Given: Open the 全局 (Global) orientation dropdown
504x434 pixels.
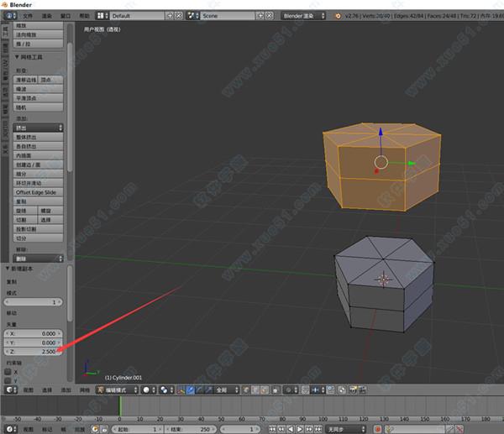Looking at the screenshot, I should point(227,390).
